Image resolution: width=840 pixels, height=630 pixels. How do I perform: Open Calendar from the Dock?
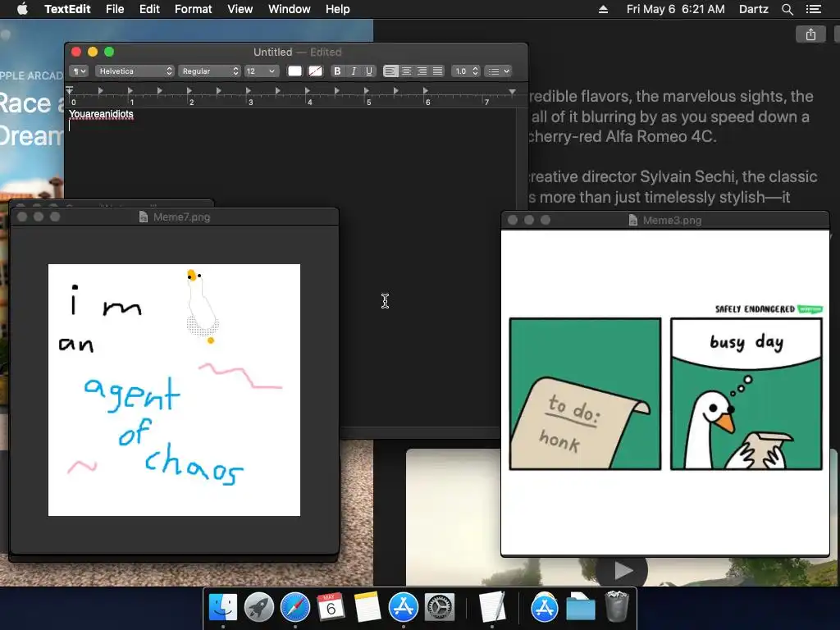click(x=331, y=607)
